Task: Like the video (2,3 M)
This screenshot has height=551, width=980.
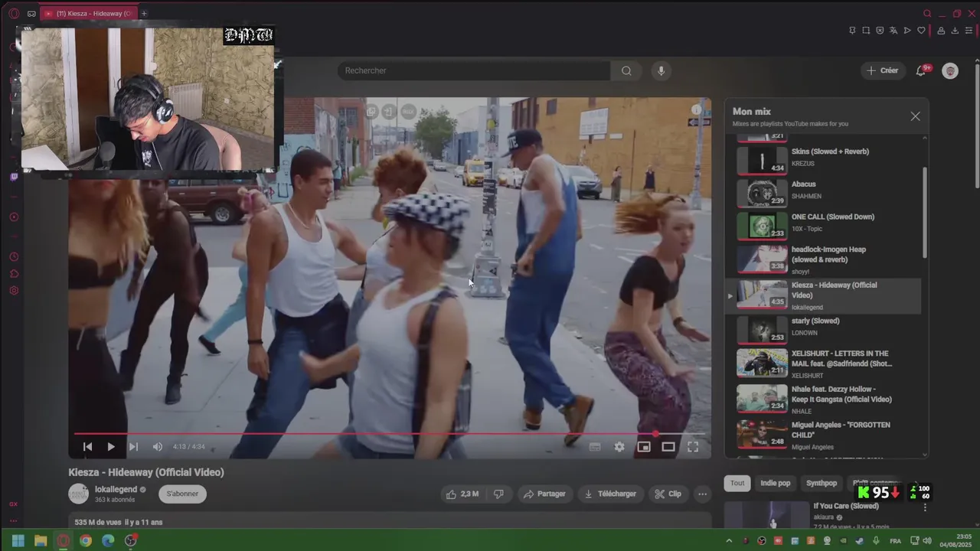Action: click(x=462, y=494)
